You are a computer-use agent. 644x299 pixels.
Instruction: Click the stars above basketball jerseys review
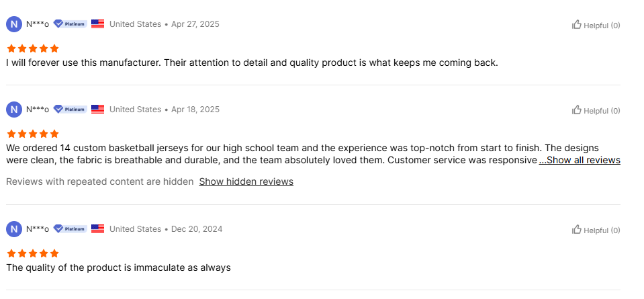[33, 134]
